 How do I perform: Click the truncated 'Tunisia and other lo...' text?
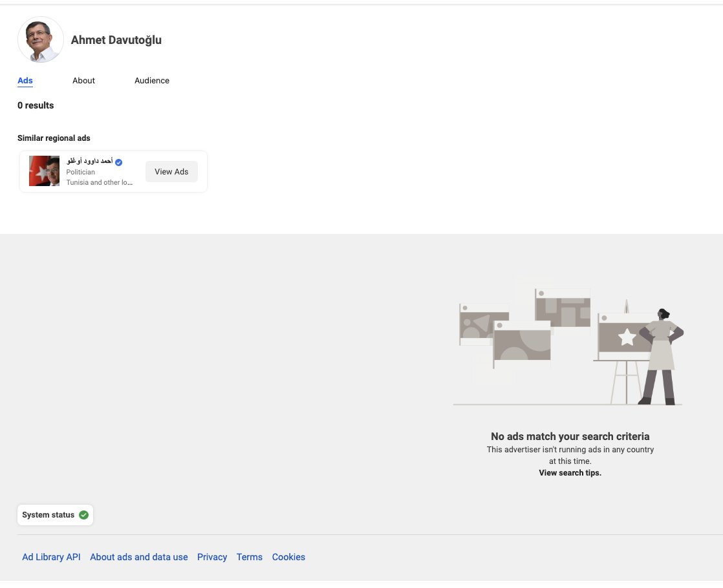[99, 182]
